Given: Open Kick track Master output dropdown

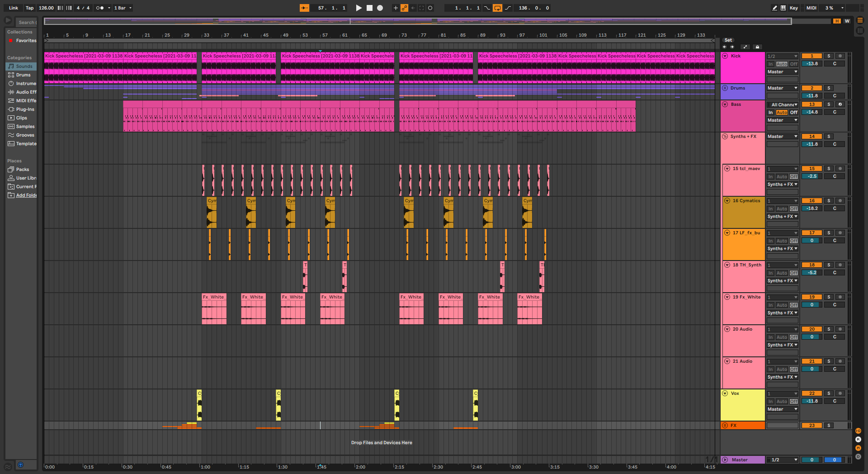Looking at the screenshot, I should coord(783,72).
